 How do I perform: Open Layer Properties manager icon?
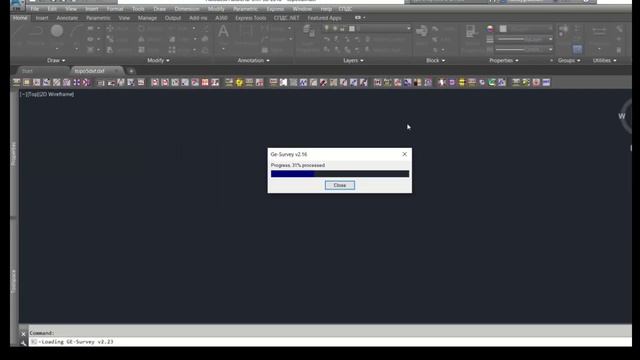coord(309,31)
